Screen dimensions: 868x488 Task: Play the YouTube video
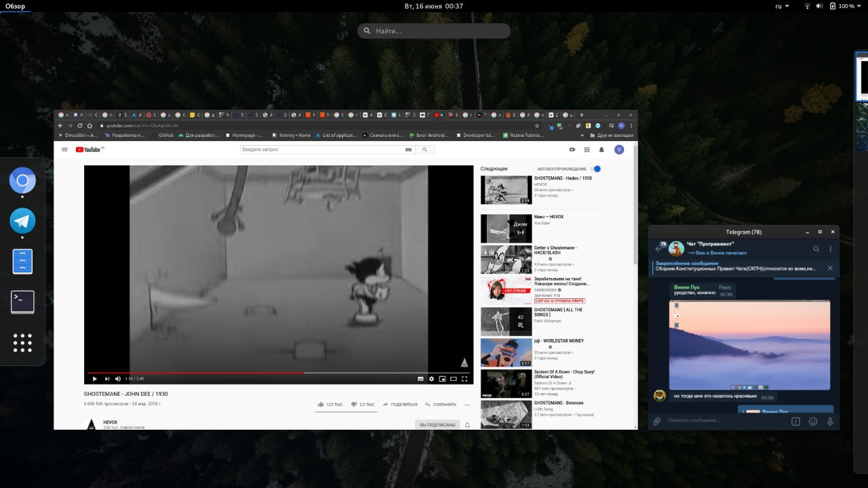pos(94,378)
